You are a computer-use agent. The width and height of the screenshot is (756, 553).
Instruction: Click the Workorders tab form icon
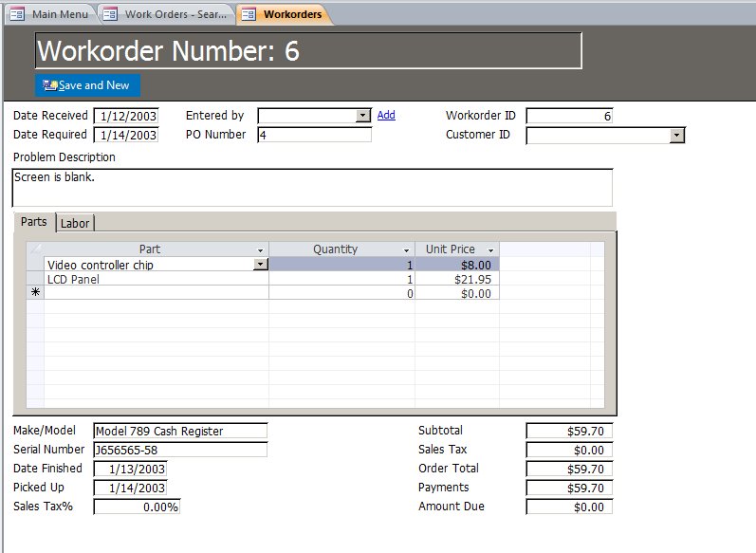click(249, 14)
